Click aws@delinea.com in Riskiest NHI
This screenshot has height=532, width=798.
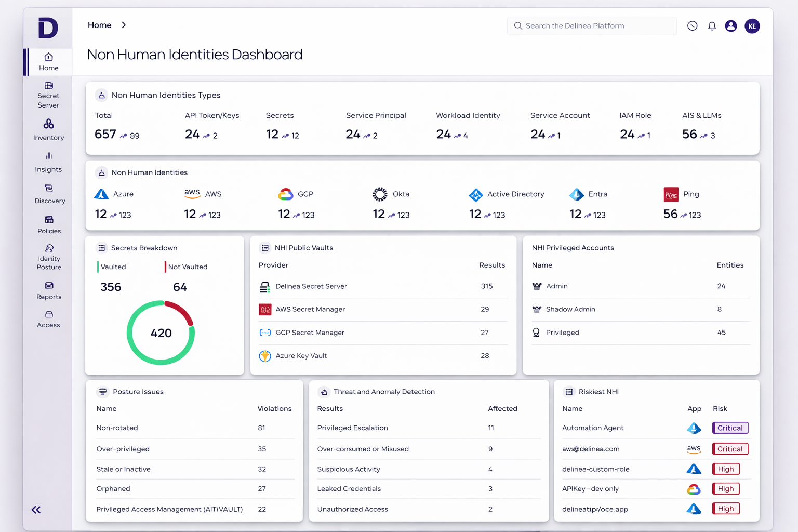591,449
